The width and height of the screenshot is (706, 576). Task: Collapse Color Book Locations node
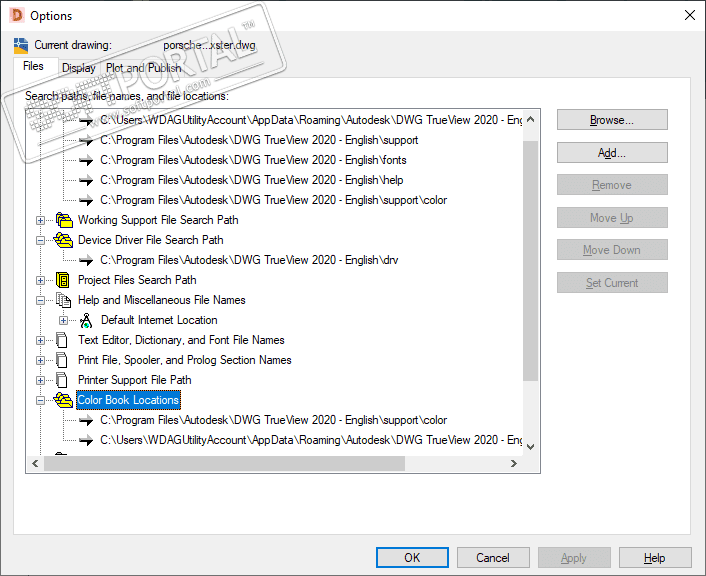(x=41, y=400)
